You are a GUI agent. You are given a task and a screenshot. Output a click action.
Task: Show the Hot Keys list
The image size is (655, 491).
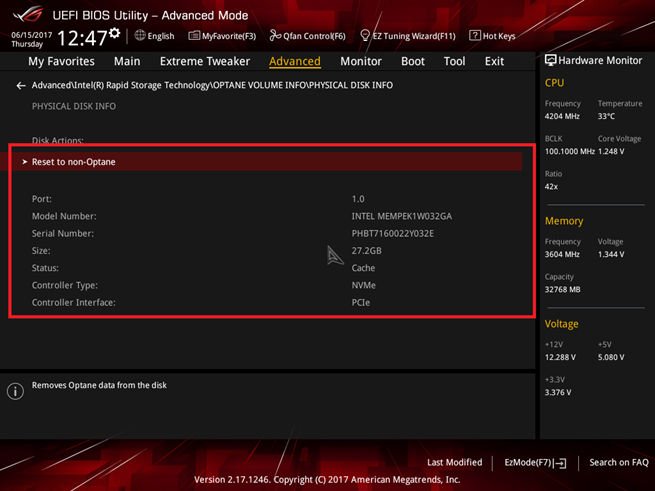pyautogui.click(x=499, y=36)
